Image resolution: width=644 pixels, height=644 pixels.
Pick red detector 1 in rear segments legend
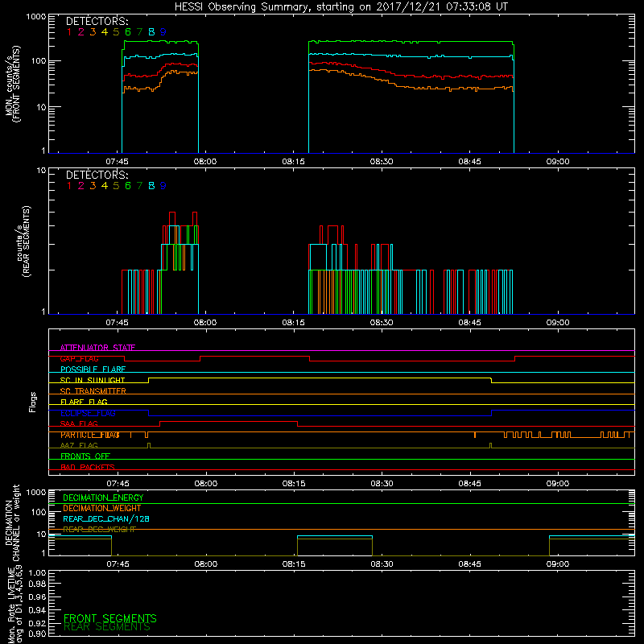click(x=69, y=186)
